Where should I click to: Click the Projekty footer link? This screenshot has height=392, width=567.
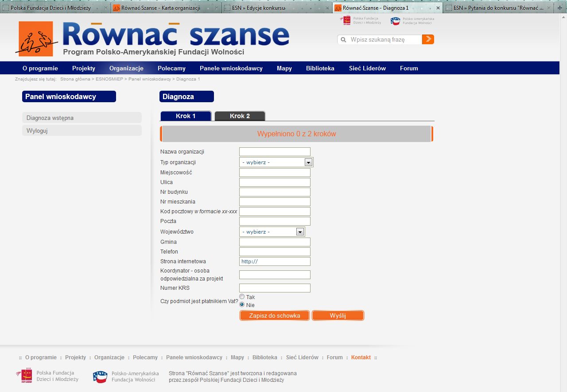tap(75, 357)
